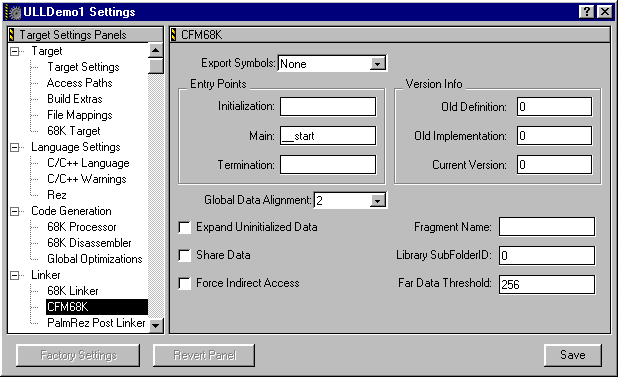Open the Access Paths panel
618x377 pixels.
tap(80, 83)
